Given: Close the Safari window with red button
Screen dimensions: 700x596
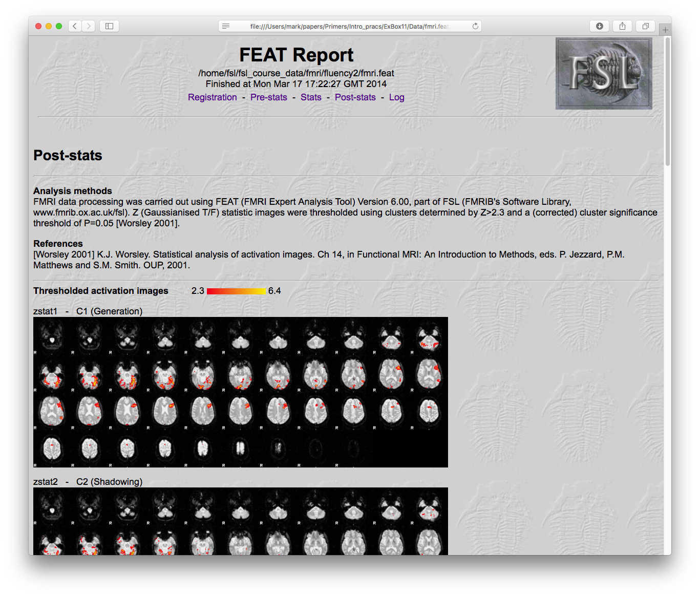Looking at the screenshot, I should click(38, 26).
